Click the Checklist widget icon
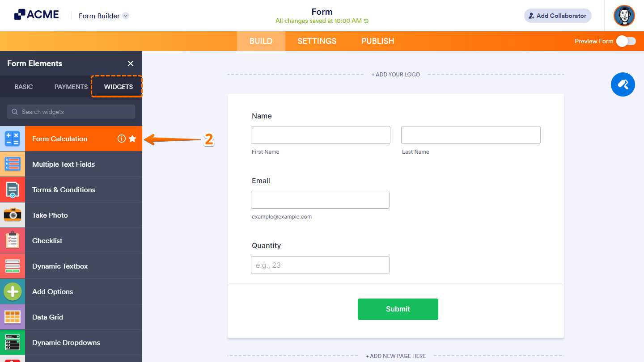This screenshot has width=644, height=362. [13, 240]
